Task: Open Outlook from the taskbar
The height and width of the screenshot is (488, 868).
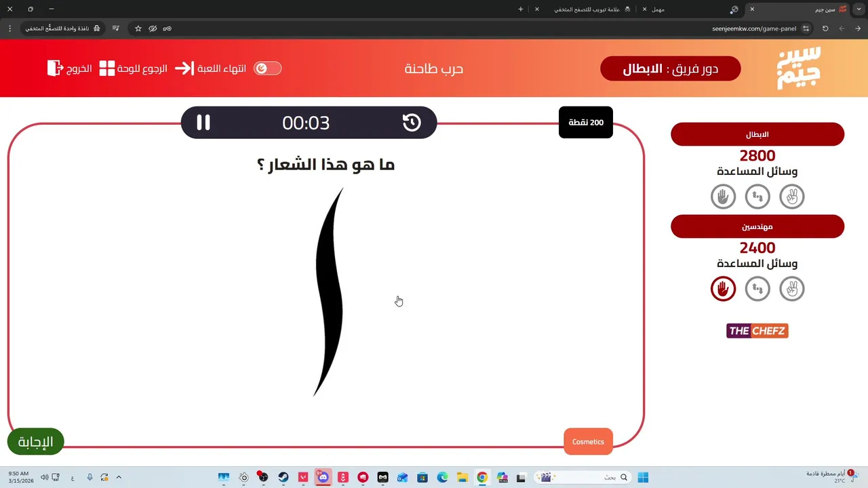Action: point(402,477)
